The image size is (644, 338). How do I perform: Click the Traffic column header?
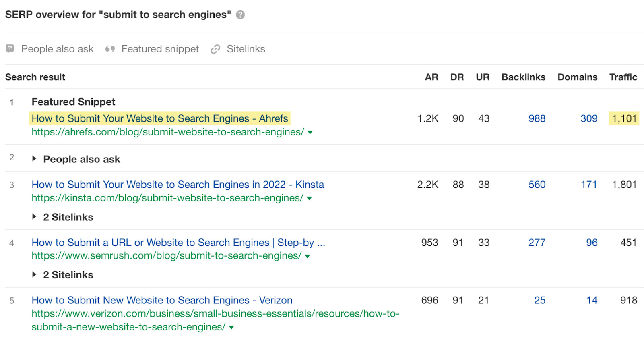[x=623, y=77]
